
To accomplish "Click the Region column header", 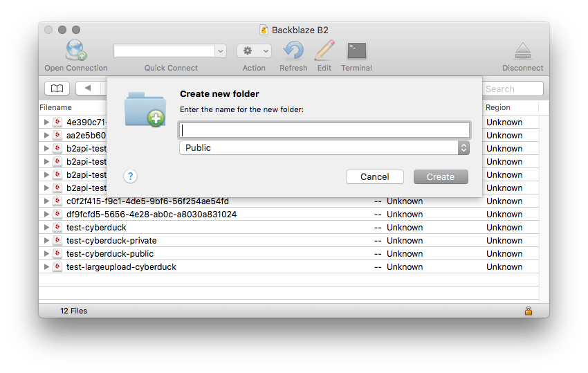I will pos(497,107).
